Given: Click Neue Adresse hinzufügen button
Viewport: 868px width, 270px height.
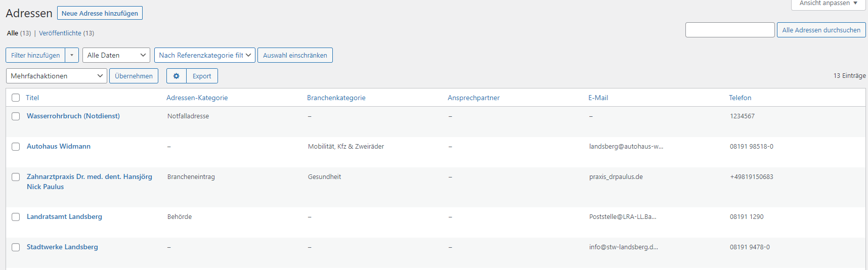Looking at the screenshot, I should [100, 13].
